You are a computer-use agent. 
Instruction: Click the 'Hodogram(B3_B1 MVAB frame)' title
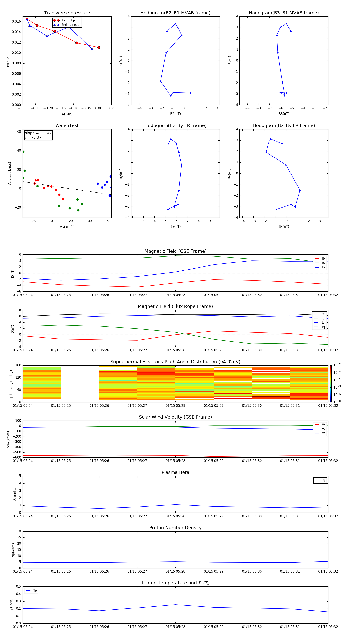coord(284,13)
